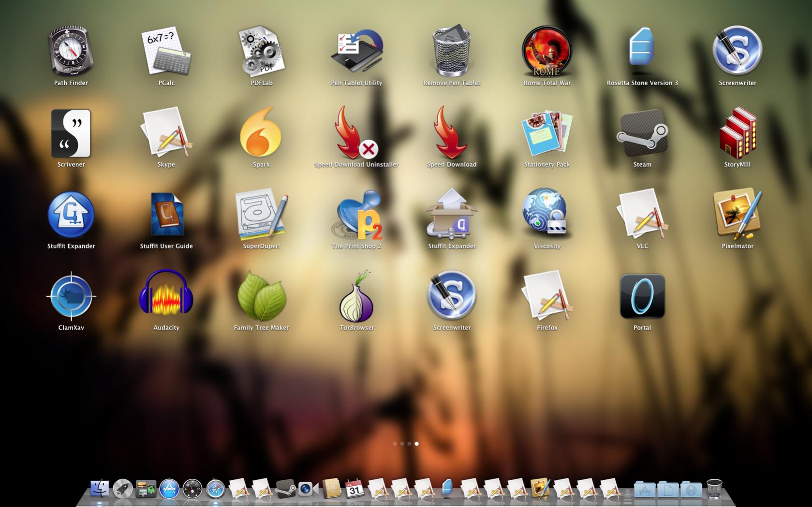
Task: Open Mission Control from the Dock
Action: pos(146,489)
